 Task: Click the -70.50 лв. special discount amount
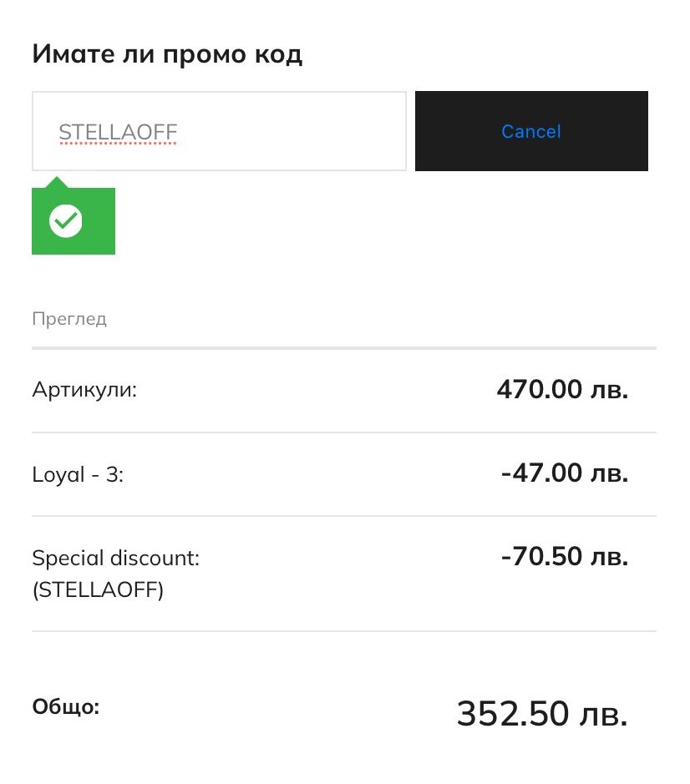tap(564, 557)
